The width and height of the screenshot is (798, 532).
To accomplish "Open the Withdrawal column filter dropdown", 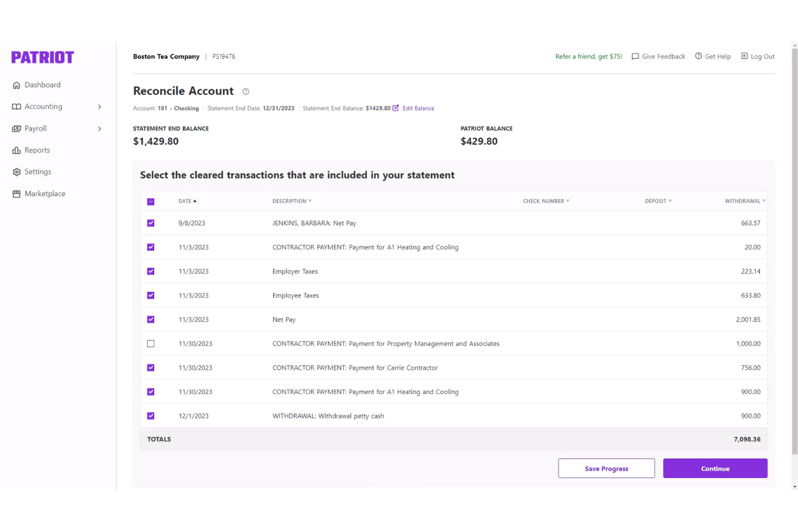I will tap(763, 201).
